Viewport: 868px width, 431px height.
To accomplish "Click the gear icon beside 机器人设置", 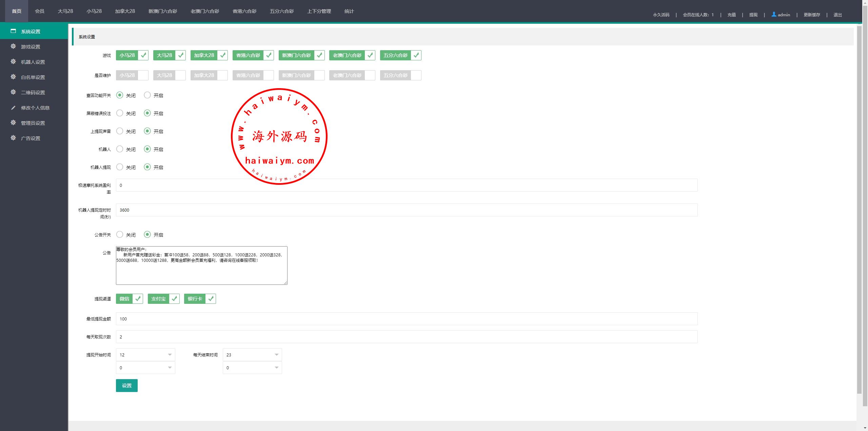I will (x=13, y=62).
